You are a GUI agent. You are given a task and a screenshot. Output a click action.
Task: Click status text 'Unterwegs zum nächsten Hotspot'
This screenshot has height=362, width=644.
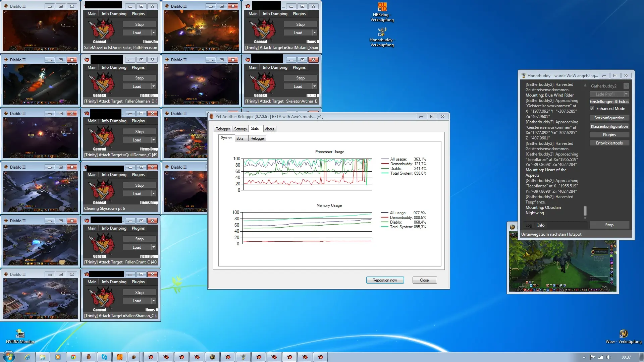coord(551,234)
